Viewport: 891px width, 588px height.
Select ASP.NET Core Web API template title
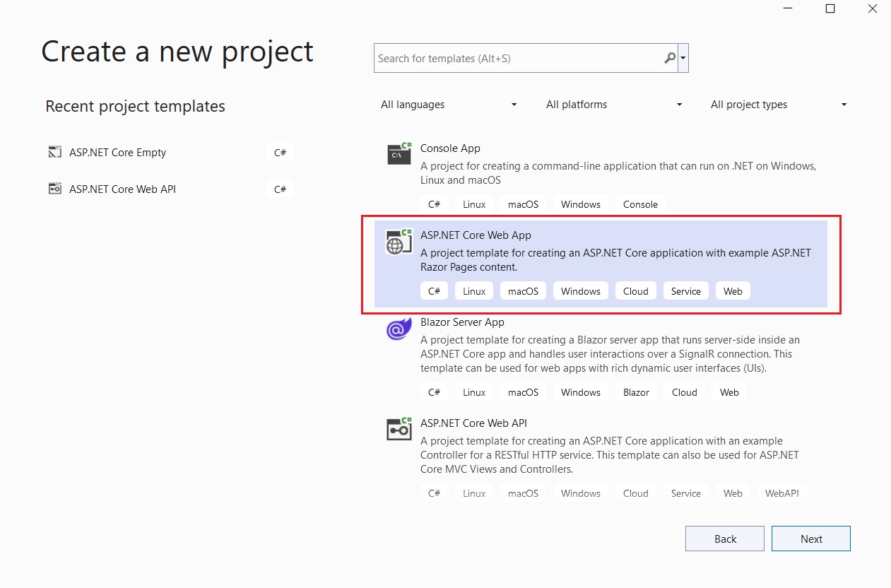pyautogui.click(x=473, y=423)
